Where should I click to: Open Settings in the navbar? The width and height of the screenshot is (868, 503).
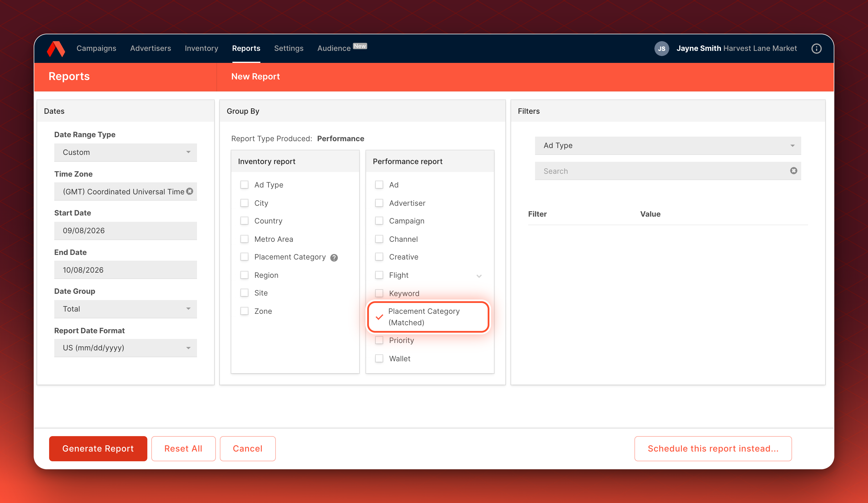pyautogui.click(x=289, y=49)
